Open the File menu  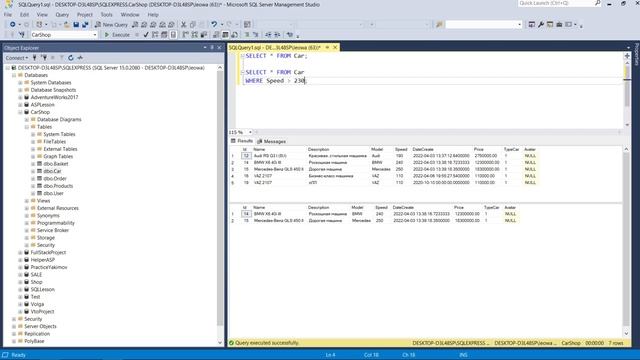tap(8, 14)
